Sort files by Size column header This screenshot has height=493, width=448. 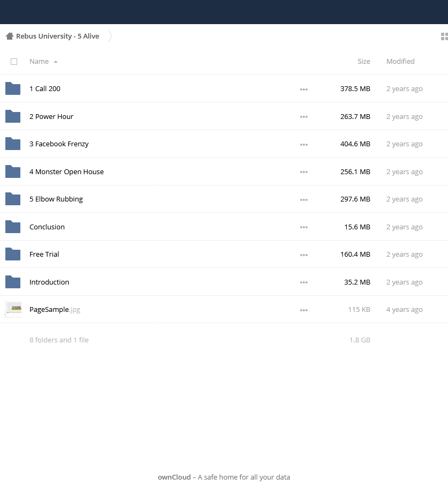tap(363, 62)
